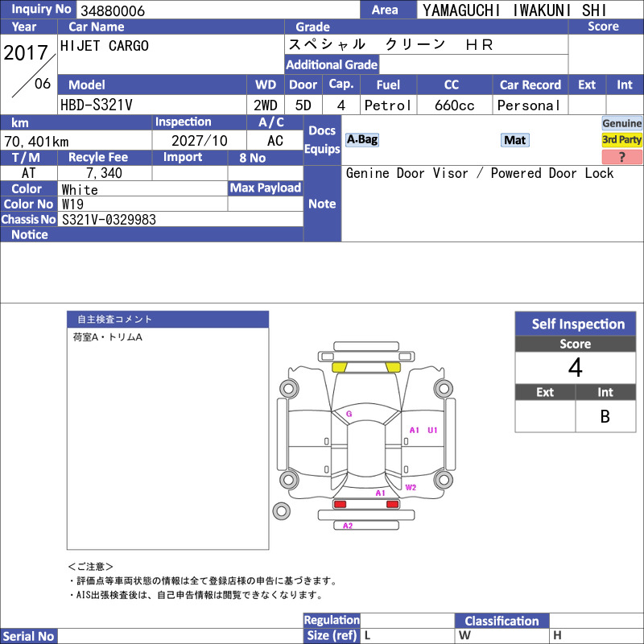Click the interior grade B
The image size is (644, 644).
[605, 416]
